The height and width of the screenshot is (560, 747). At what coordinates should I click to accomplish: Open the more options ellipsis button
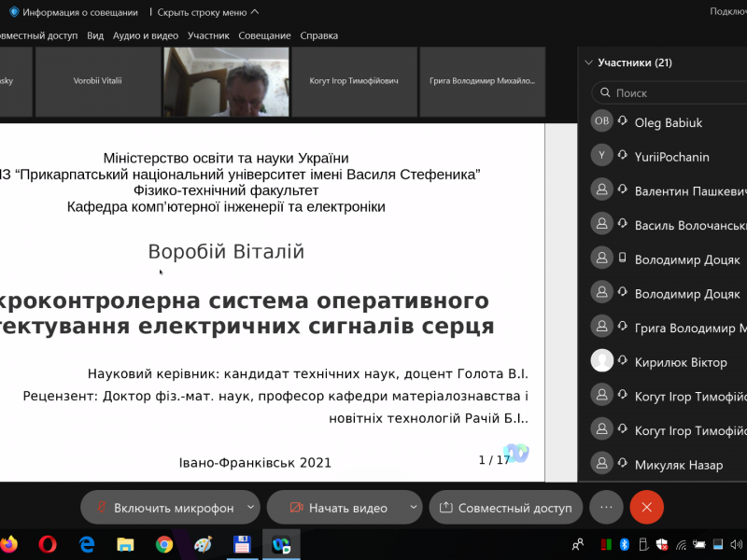point(606,507)
